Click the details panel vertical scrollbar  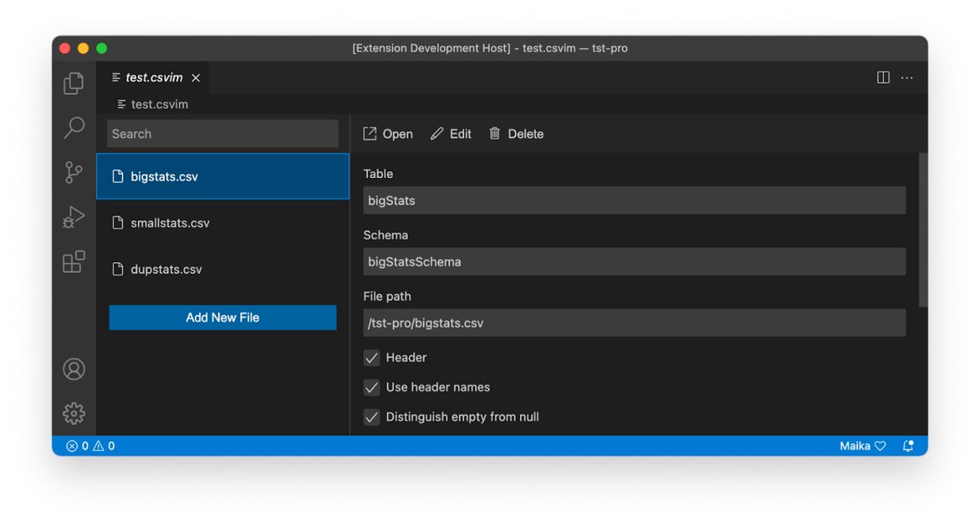pyautogui.click(x=923, y=229)
